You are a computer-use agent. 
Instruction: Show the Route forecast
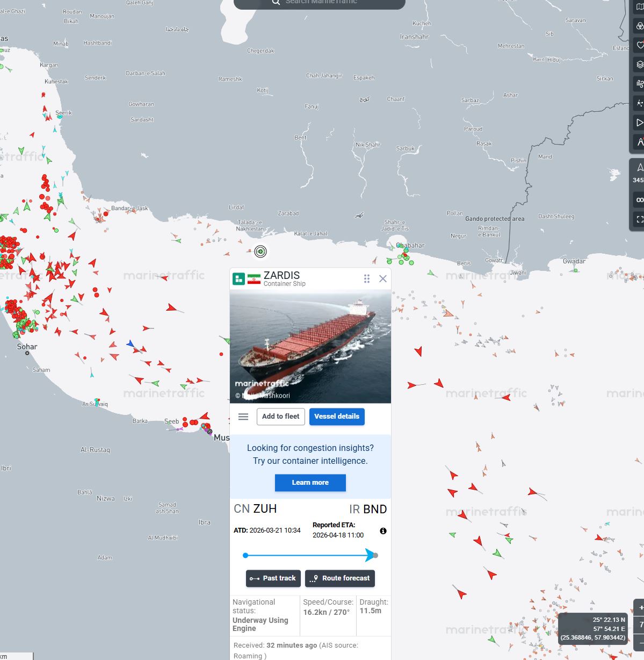coord(340,578)
